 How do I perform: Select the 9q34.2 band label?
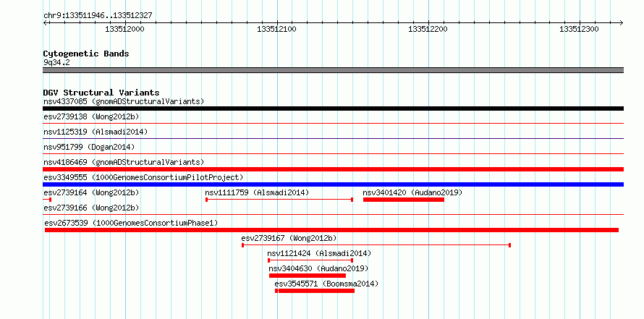(56, 63)
